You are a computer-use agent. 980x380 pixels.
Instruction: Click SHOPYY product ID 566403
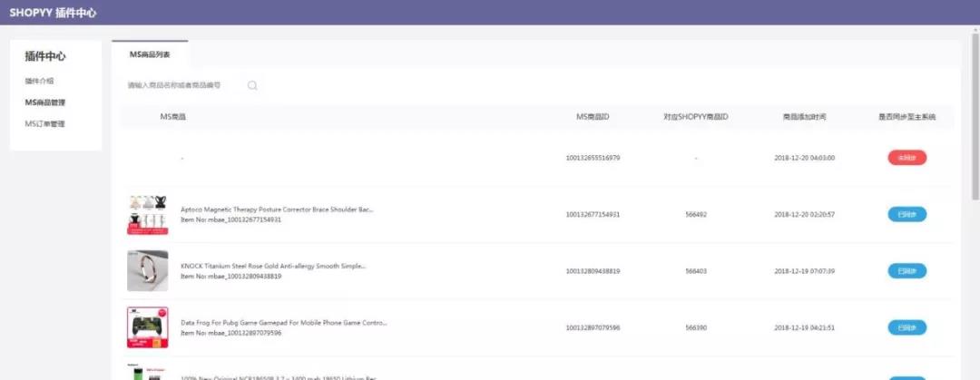click(696, 271)
